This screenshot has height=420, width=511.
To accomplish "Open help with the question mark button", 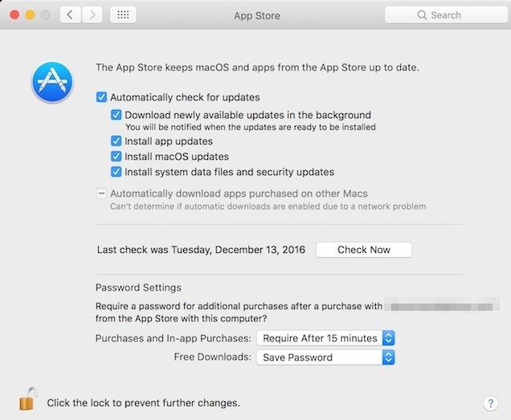I will [490, 403].
